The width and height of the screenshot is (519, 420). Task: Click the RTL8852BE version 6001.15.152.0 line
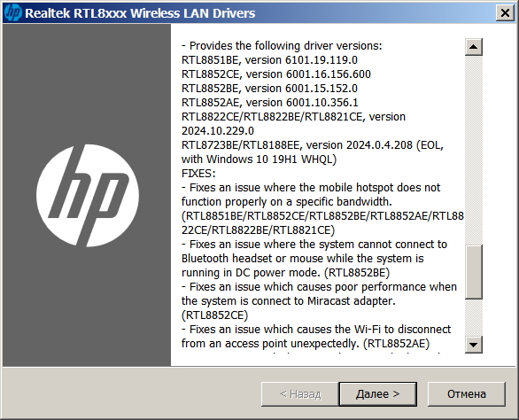pyautogui.click(x=269, y=89)
